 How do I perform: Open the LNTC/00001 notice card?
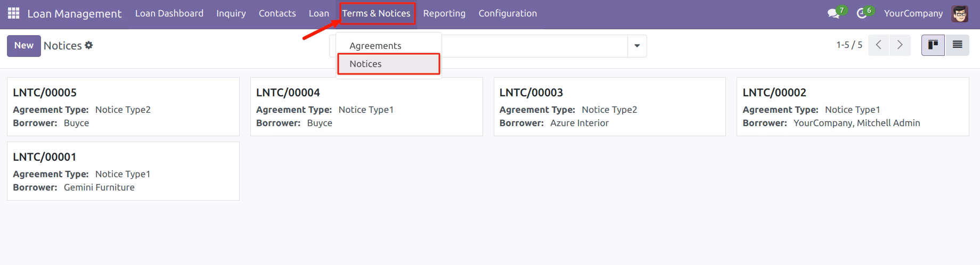(x=123, y=171)
